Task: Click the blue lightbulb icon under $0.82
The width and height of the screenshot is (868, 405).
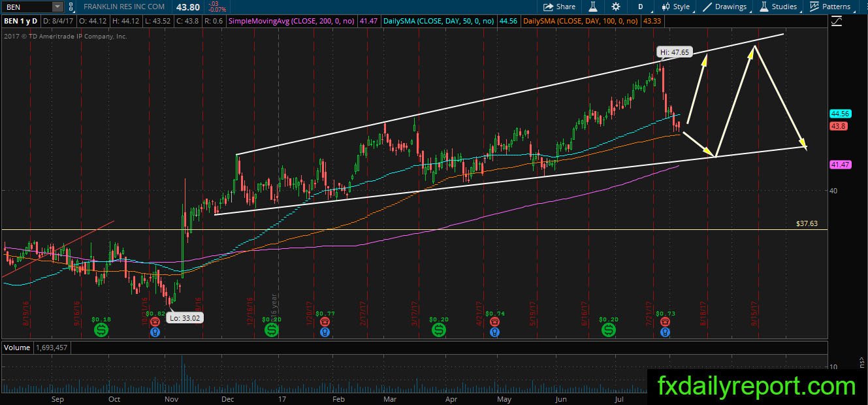Action: pos(155,332)
